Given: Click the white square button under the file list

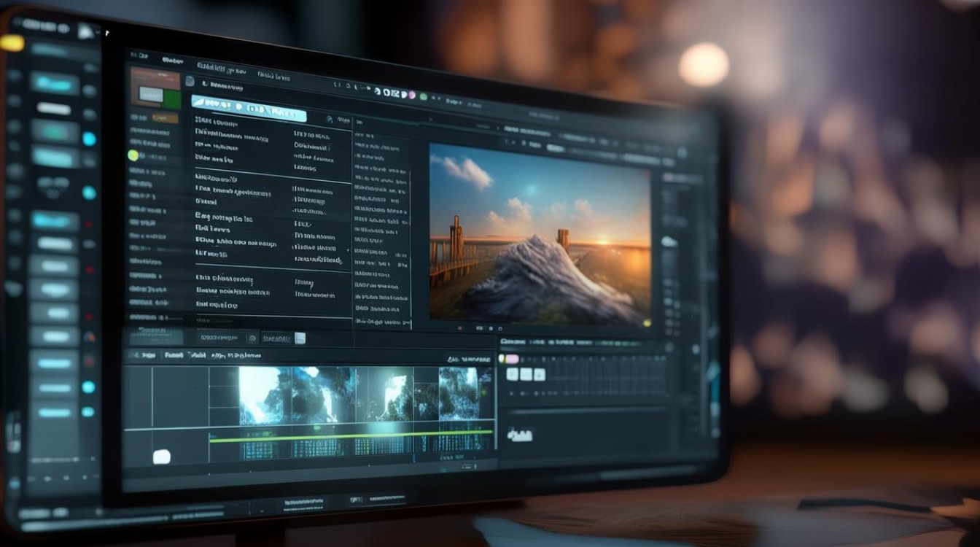Looking at the screenshot, I should tap(300, 338).
